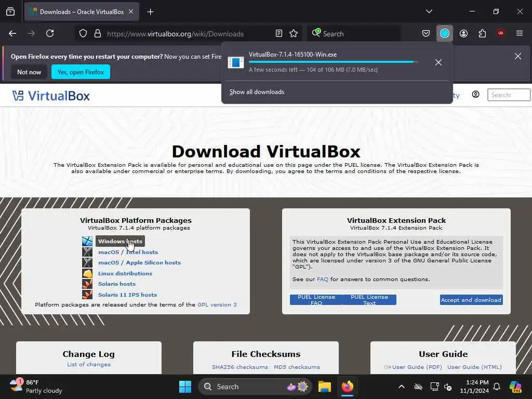The height and width of the screenshot is (399, 532).
Task: Open the Extensions puzzle icon
Action: 482,33
